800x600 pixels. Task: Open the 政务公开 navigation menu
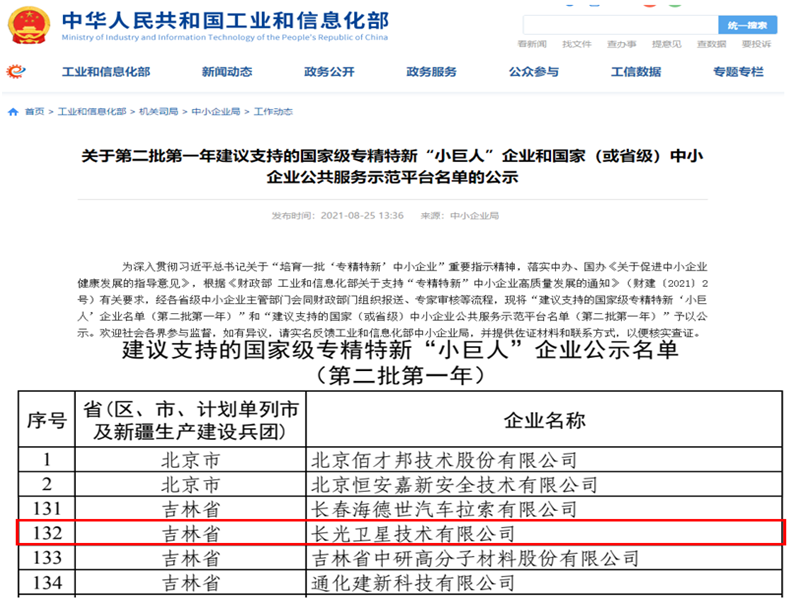329,72
